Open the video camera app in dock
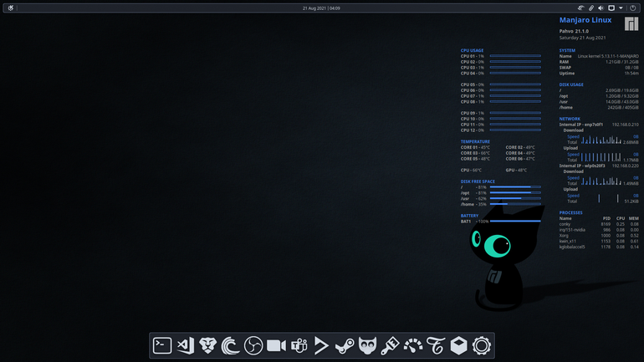This screenshot has width=644, height=362. (x=276, y=345)
